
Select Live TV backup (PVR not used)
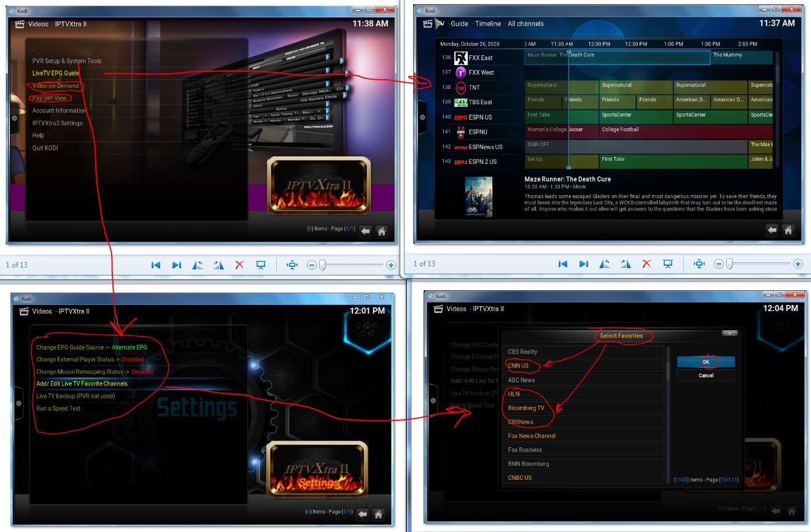(76, 396)
